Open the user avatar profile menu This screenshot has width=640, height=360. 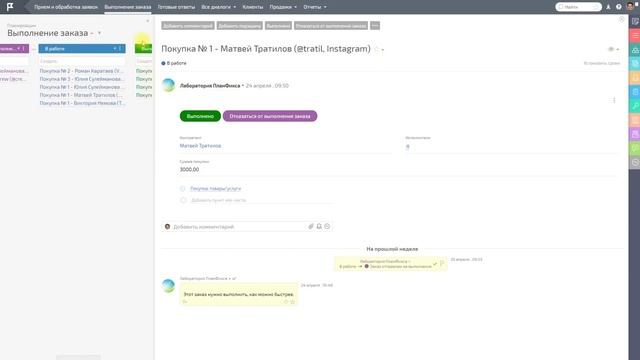631,7
